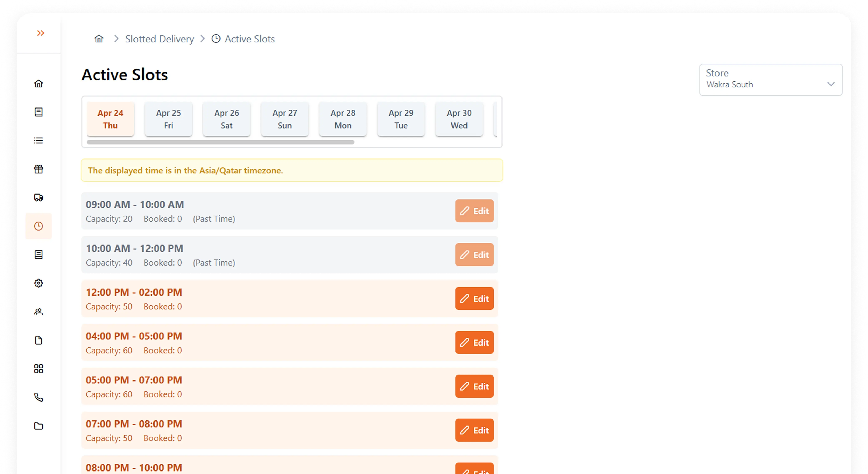Click the 08:00 PM - 10:00 PM slot time
The image size is (868, 474).
pyautogui.click(x=134, y=468)
